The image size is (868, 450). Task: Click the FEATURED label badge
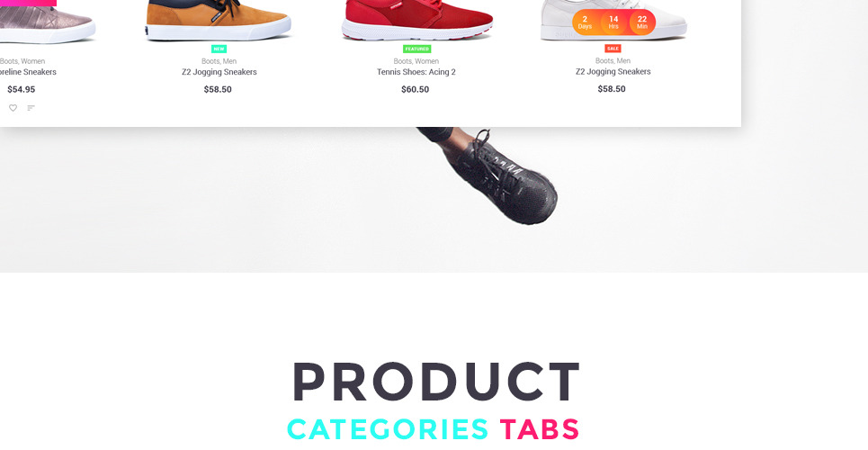416,49
